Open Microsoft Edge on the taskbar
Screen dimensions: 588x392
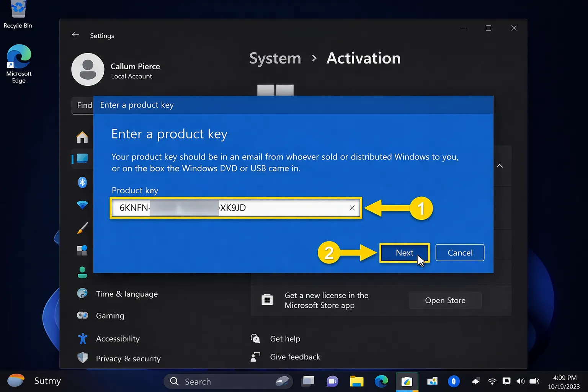pos(381,381)
